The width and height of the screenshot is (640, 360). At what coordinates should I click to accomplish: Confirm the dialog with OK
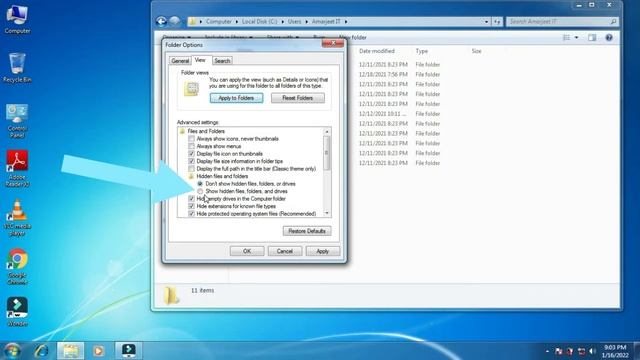[x=247, y=251]
